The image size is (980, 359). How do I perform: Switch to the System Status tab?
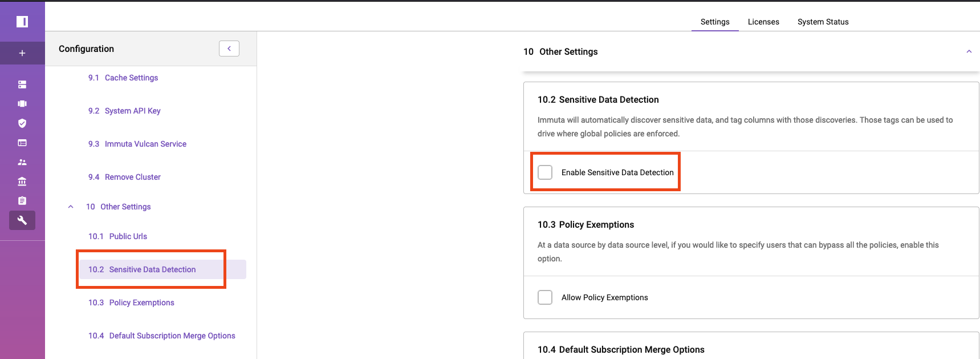pos(823,22)
